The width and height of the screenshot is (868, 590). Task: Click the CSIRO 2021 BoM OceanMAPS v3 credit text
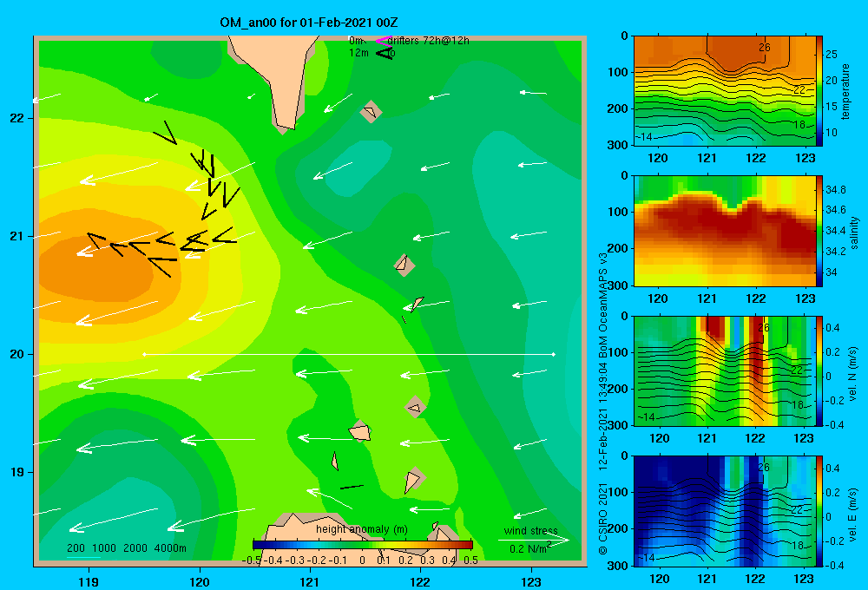click(603, 403)
